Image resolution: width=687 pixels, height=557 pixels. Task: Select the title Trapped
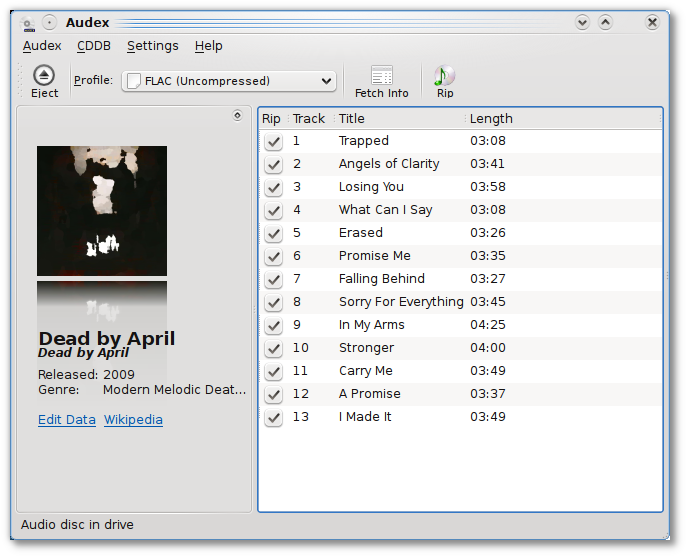[x=364, y=141]
